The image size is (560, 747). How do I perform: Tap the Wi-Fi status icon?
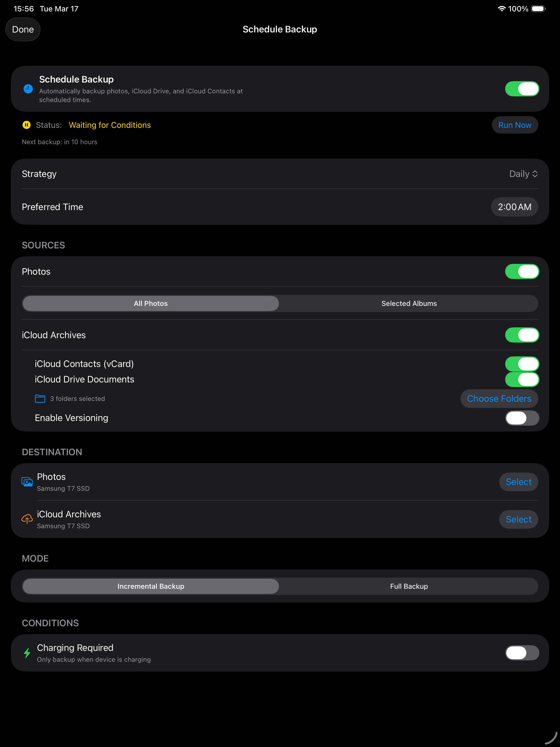pyautogui.click(x=502, y=9)
